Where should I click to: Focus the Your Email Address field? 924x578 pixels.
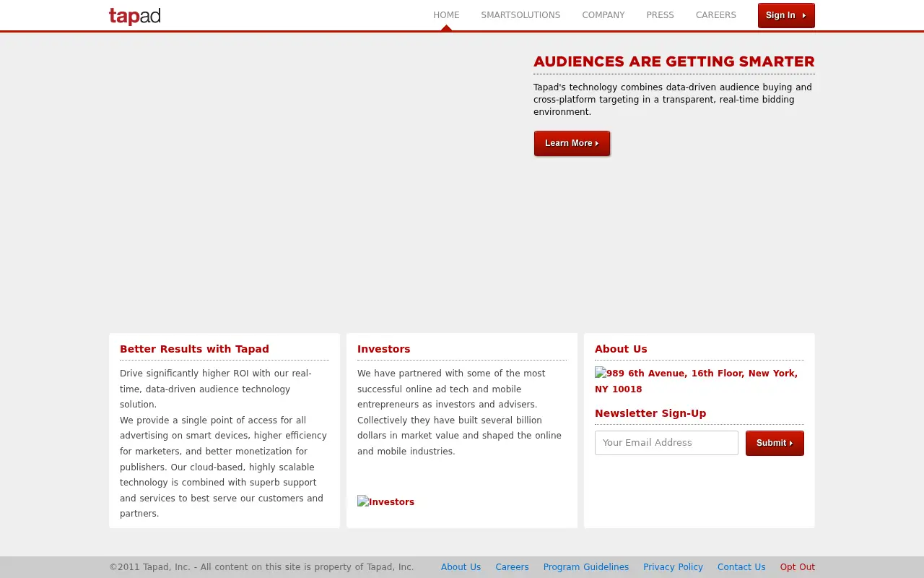pyautogui.click(x=666, y=443)
